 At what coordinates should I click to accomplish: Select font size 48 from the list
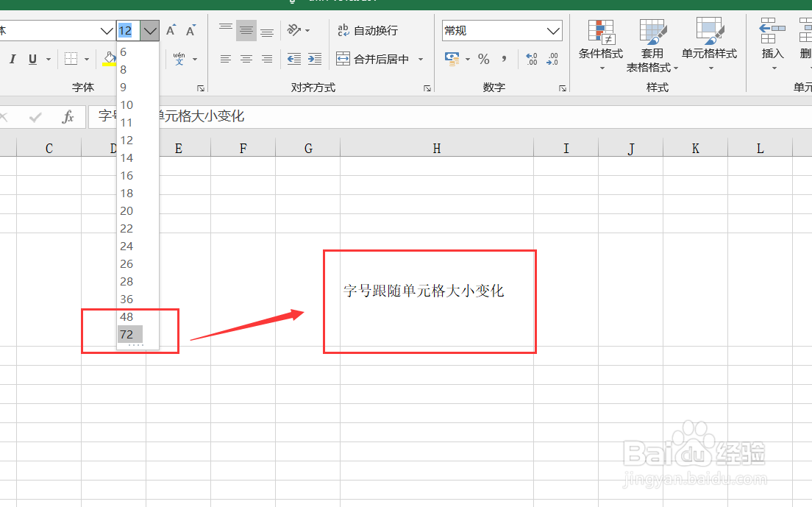pyautogui.click(x=128, y=316)
